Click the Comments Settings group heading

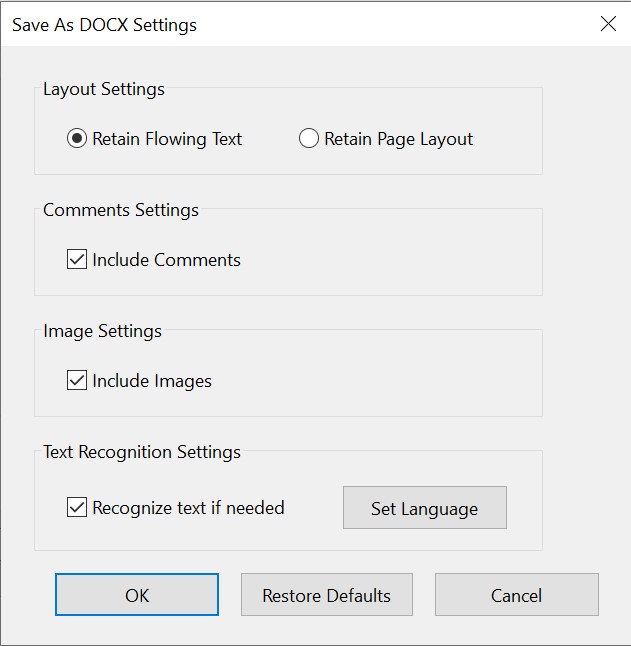pyautogui.click(x=121, y=210)
